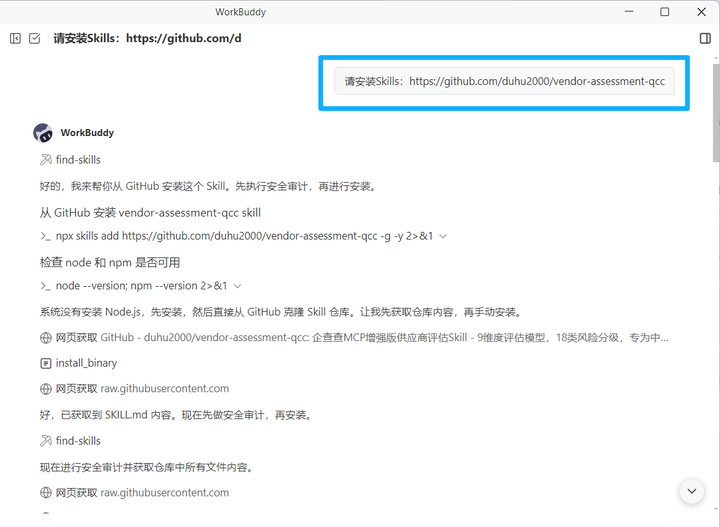Collapse the left sidebar panel icon

click(x=15, y=38)
